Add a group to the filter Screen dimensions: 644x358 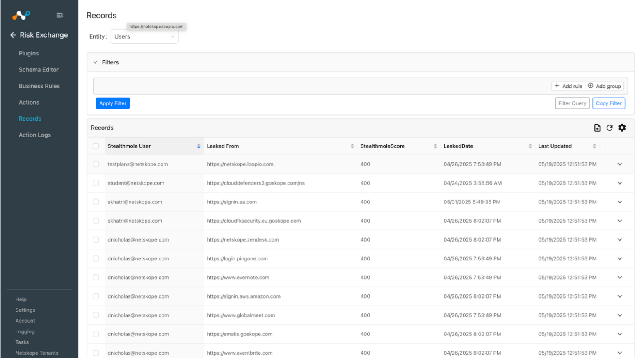[605, 86]
